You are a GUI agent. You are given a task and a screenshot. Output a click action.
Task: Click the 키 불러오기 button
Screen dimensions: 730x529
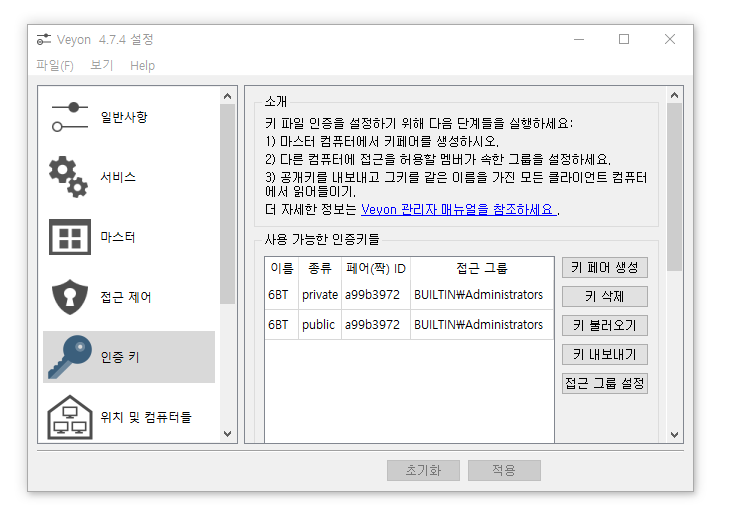click(605, 326)
